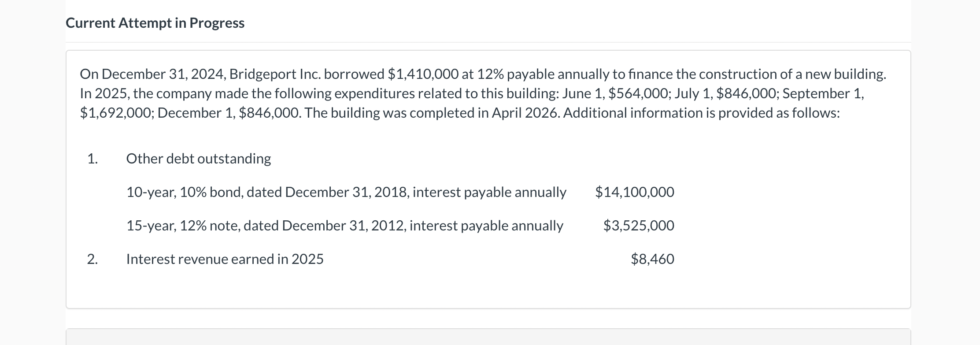
Task: Click Interest revenue earned in 2025
Action: (x=225, y=259)
